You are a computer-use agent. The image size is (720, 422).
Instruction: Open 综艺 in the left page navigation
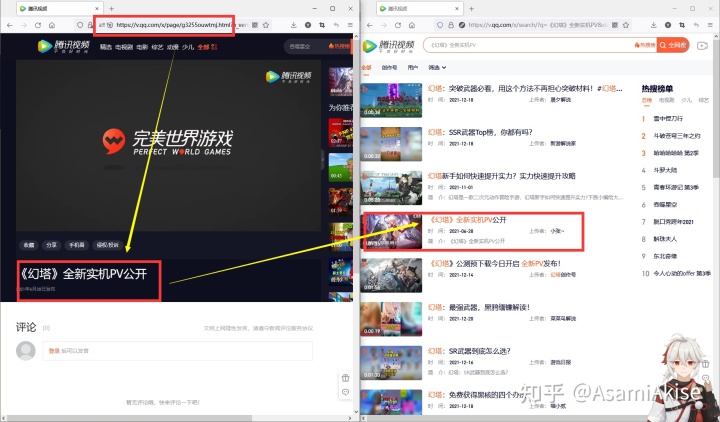click(158, 47)
